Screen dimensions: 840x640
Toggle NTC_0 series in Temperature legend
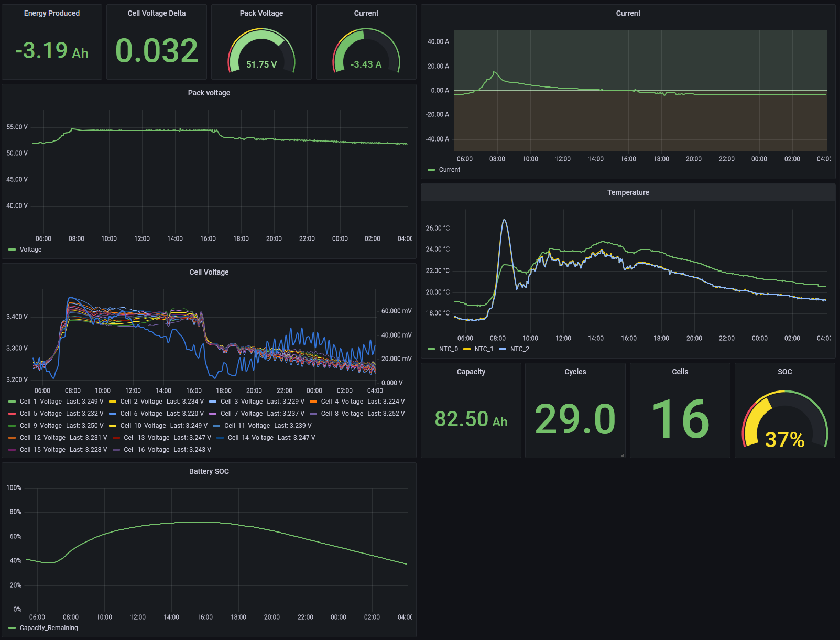pyautogui.click(x=449, y=349)
